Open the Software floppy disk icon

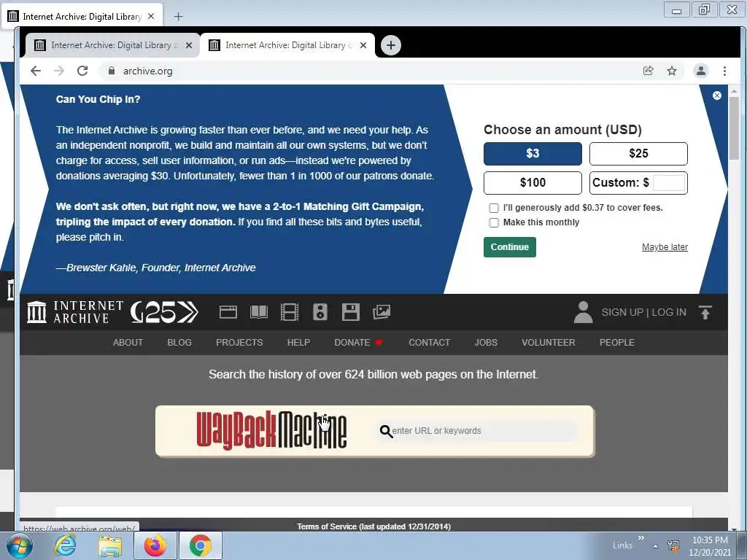[351, 312]
